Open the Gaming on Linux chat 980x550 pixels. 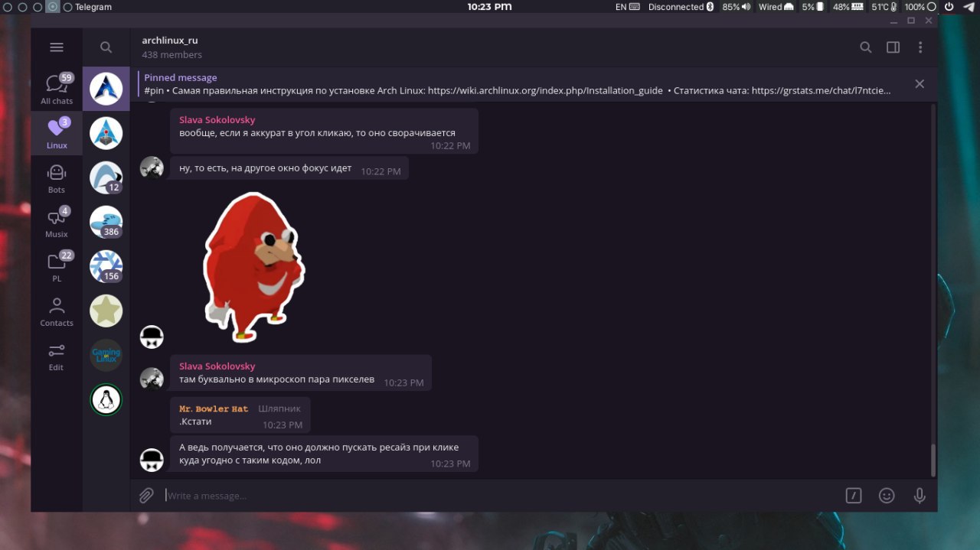click(106, 356)
